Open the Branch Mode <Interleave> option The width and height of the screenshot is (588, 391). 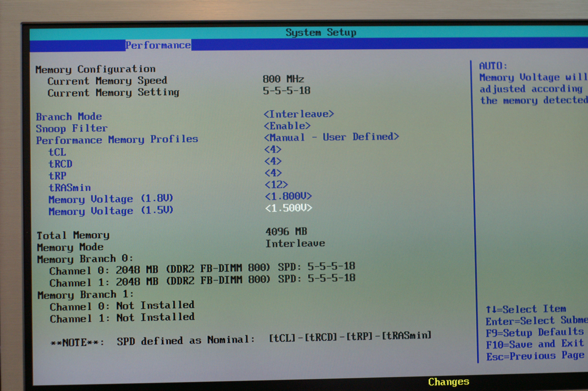tap(299, 114)
